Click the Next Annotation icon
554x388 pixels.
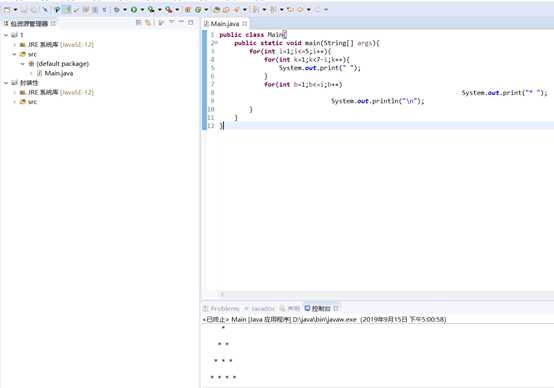(x=255, y=10)
